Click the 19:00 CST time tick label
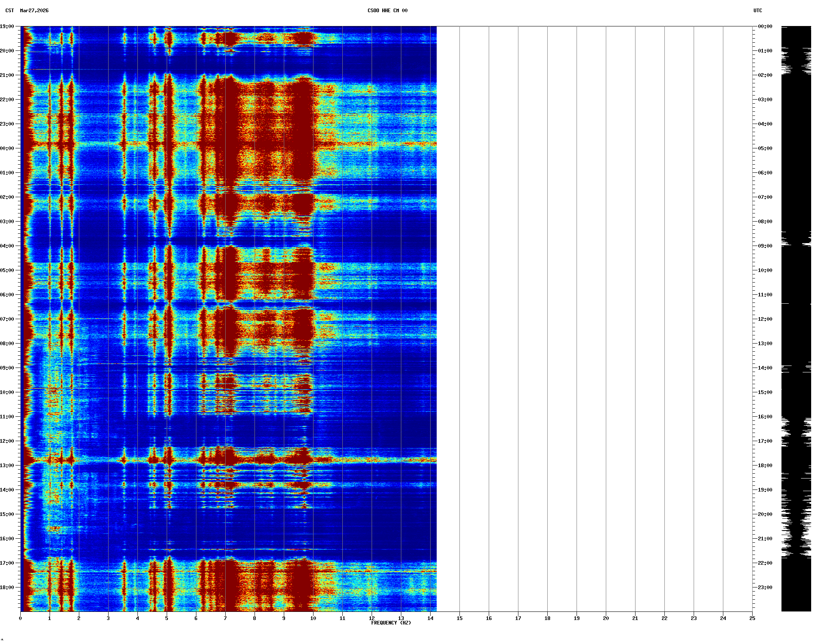Viewport: 814px width, 644px height. tap(7, 26)
